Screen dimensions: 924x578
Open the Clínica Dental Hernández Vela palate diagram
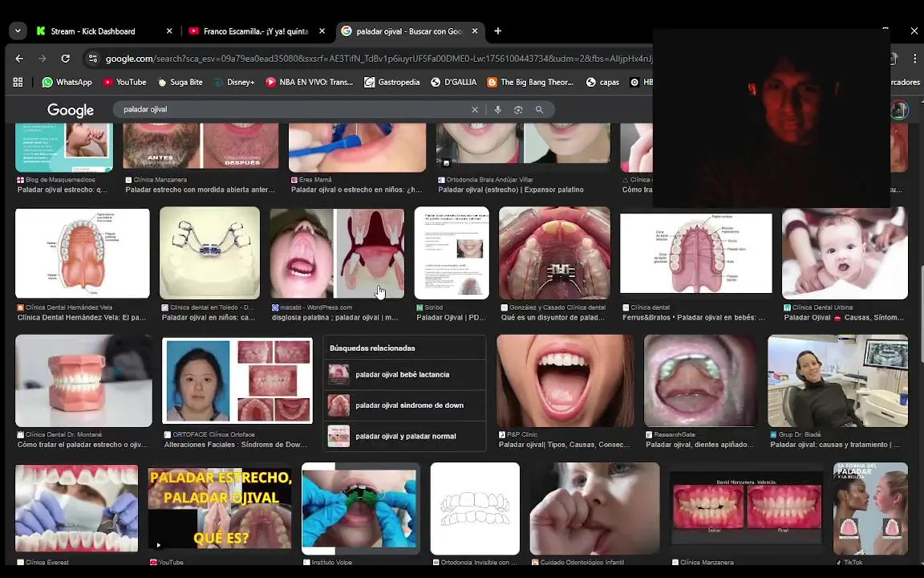83,253
